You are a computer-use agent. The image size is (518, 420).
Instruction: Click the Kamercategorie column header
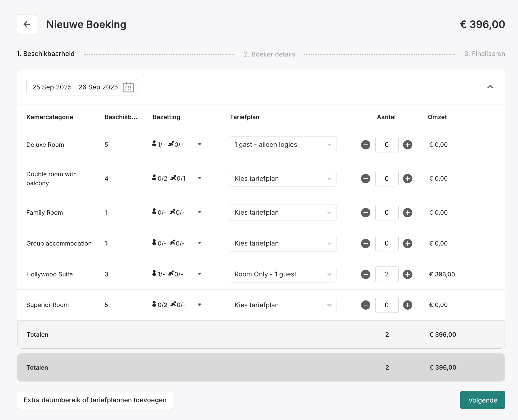tap(50, 117)
